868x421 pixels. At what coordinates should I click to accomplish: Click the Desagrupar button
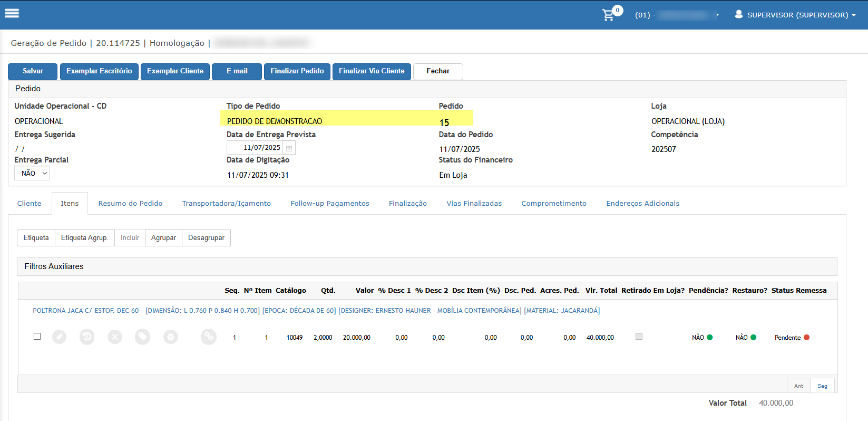pos(206,238)
